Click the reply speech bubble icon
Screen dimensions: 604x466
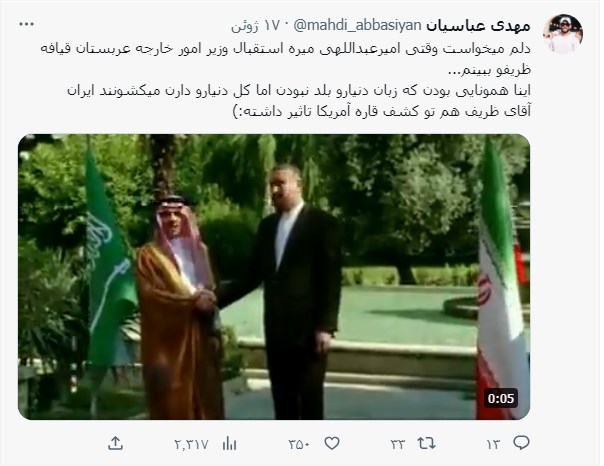[521, 443]
